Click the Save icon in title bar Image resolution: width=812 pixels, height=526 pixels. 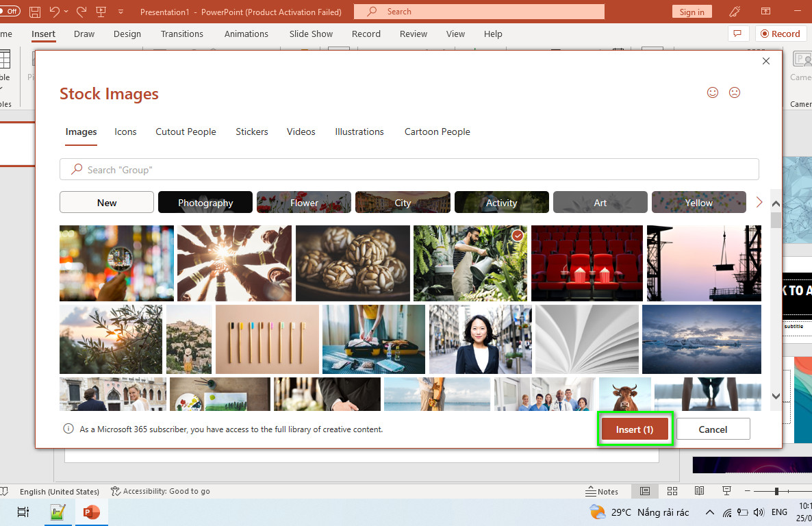35,12
